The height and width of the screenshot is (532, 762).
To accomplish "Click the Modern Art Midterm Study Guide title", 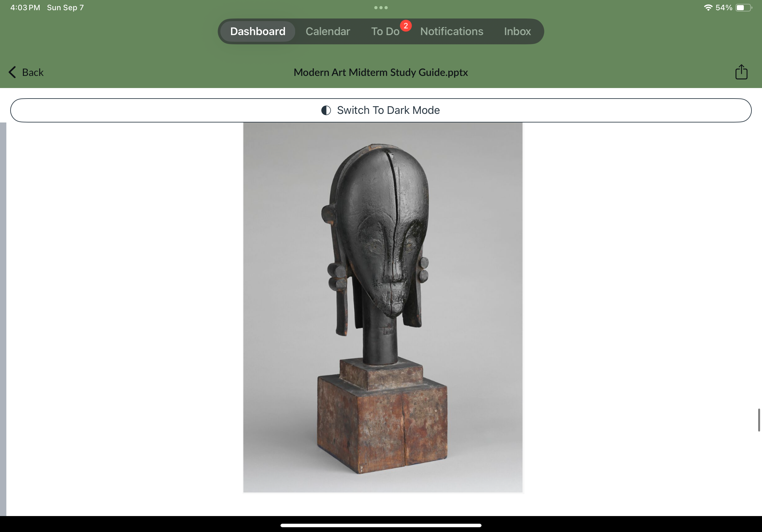I will (x=381, y=72).
